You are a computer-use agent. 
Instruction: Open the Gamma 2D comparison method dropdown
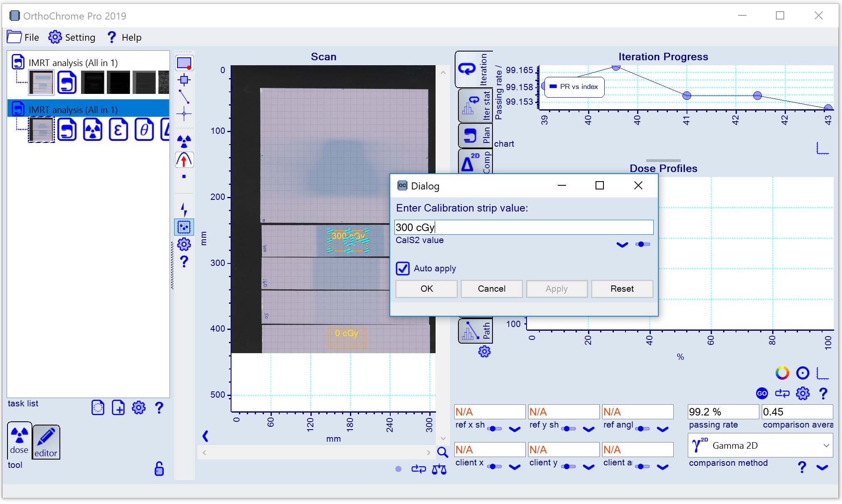coord(760,445)
